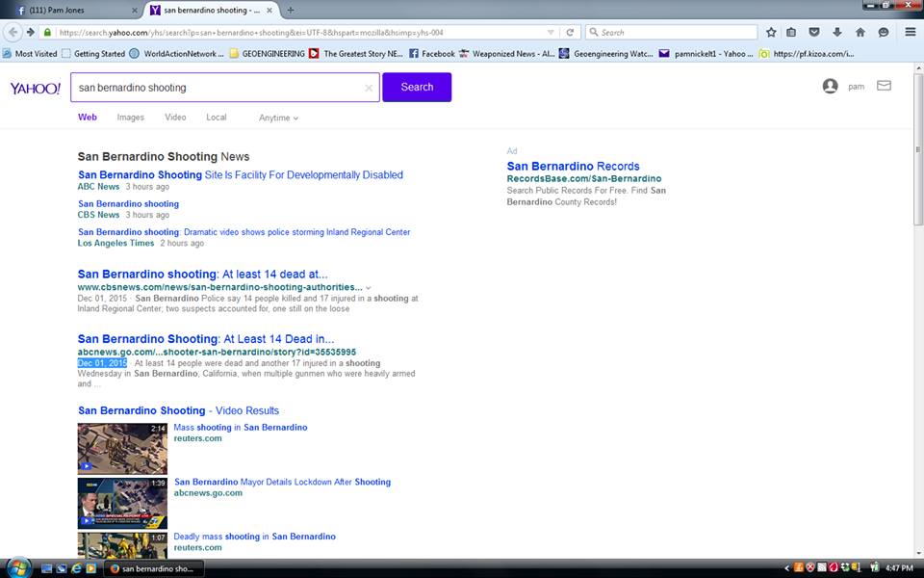The height and width of the screenshot is (578, 924).
Task: Open GEOENGINEERING bookmarks folder
Action: point(267,54)
